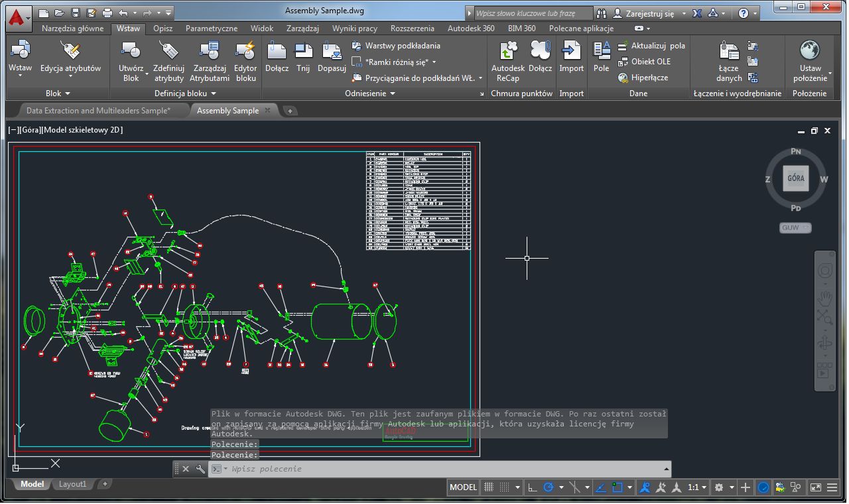Click the point cloud Dołącz tool
The image size is (849, 504).
click(541, 57)
